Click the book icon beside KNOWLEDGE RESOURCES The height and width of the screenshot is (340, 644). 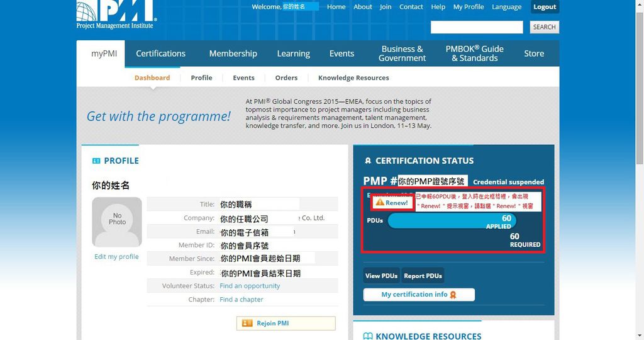(x=368, y=336)
